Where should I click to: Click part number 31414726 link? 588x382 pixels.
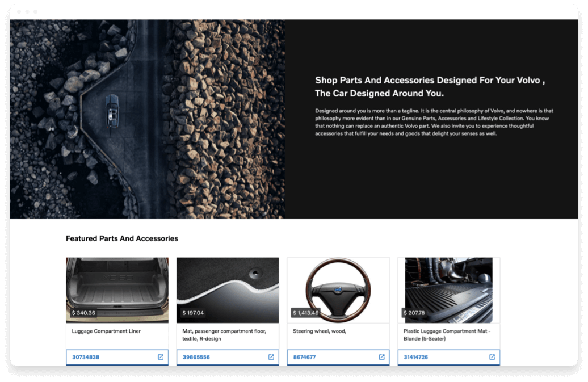click(415, 357)
